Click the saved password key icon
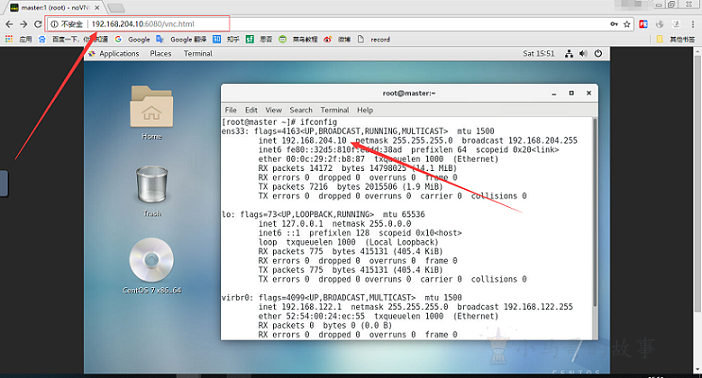The width and height of the screenshot is (702, 378). click(614, 24)
